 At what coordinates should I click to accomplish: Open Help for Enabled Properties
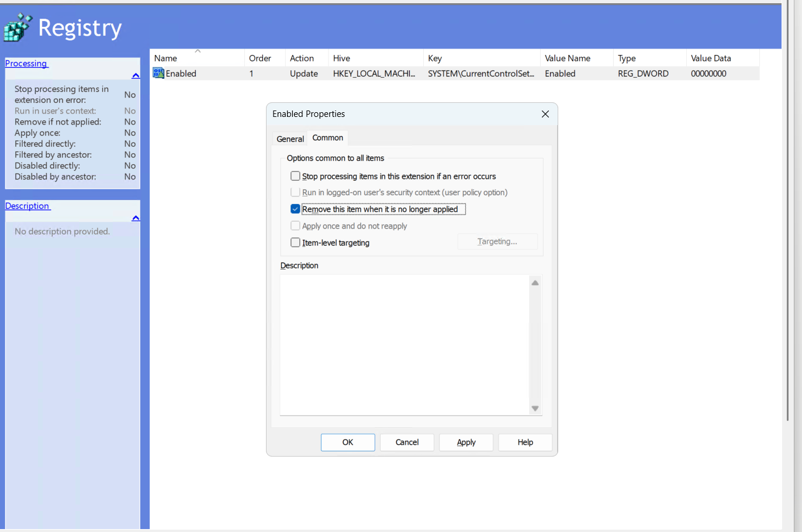(526, 443)
